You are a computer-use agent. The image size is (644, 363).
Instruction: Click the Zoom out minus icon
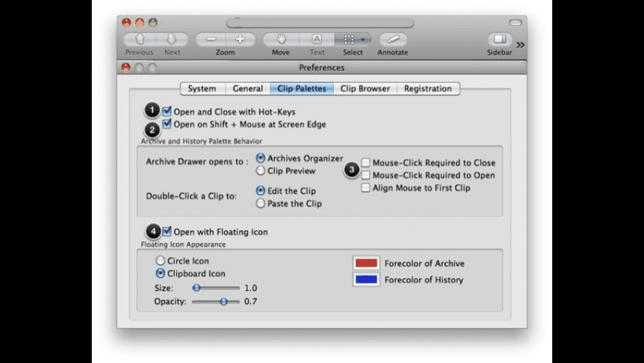coord(212,39)
